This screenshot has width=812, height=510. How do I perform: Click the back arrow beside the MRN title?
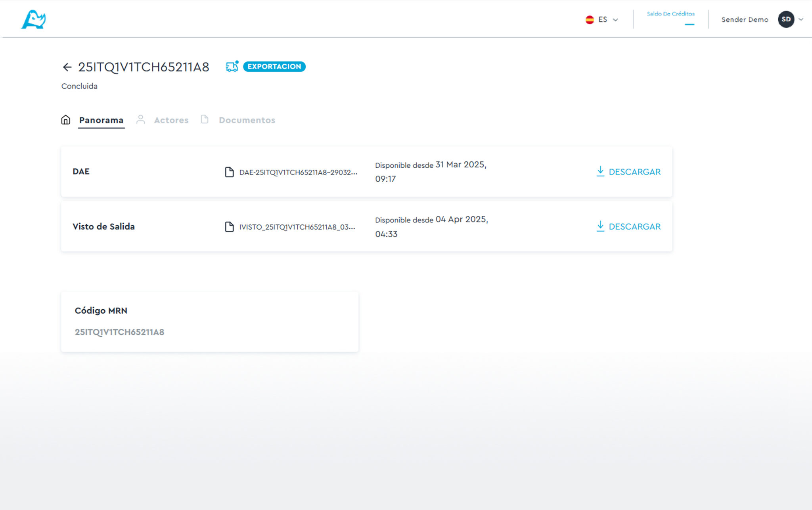[67, 67]
